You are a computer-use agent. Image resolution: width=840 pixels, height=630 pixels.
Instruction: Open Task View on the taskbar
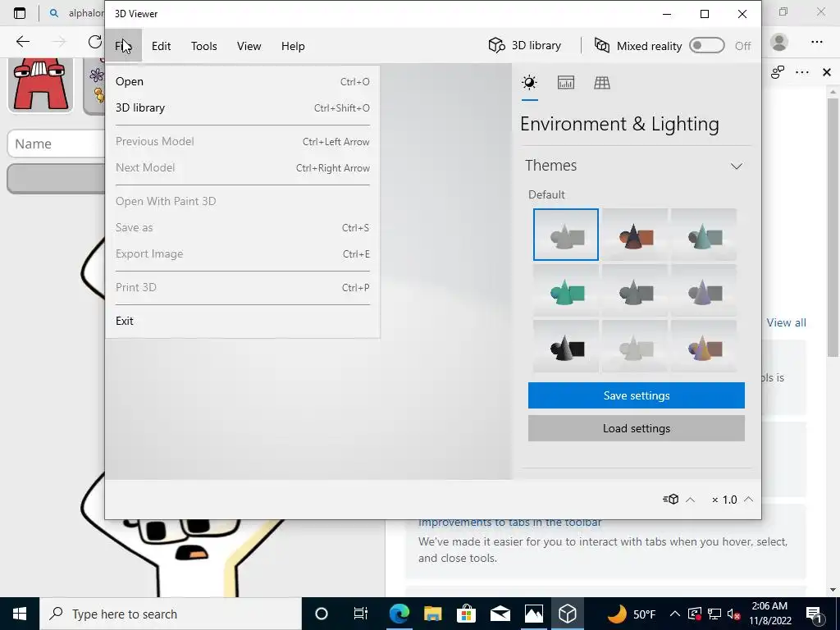click(x=361, y=614)
